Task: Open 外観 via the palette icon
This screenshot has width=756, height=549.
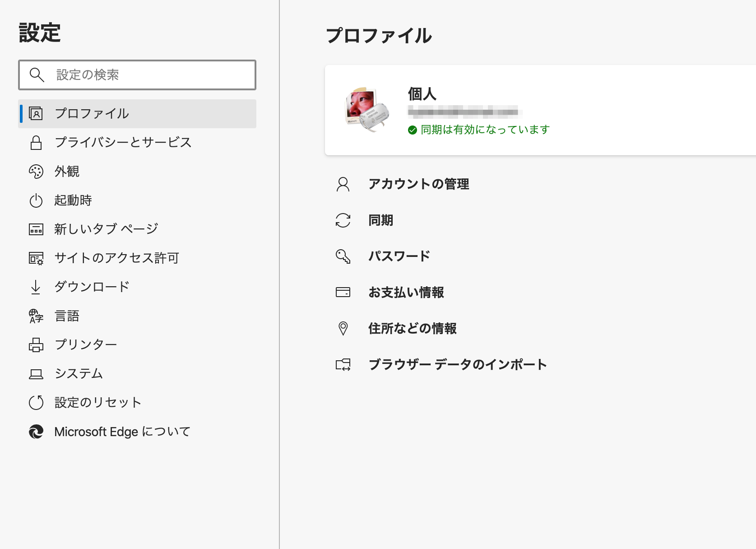Action: pyautogui.click(x=36, y=172)
